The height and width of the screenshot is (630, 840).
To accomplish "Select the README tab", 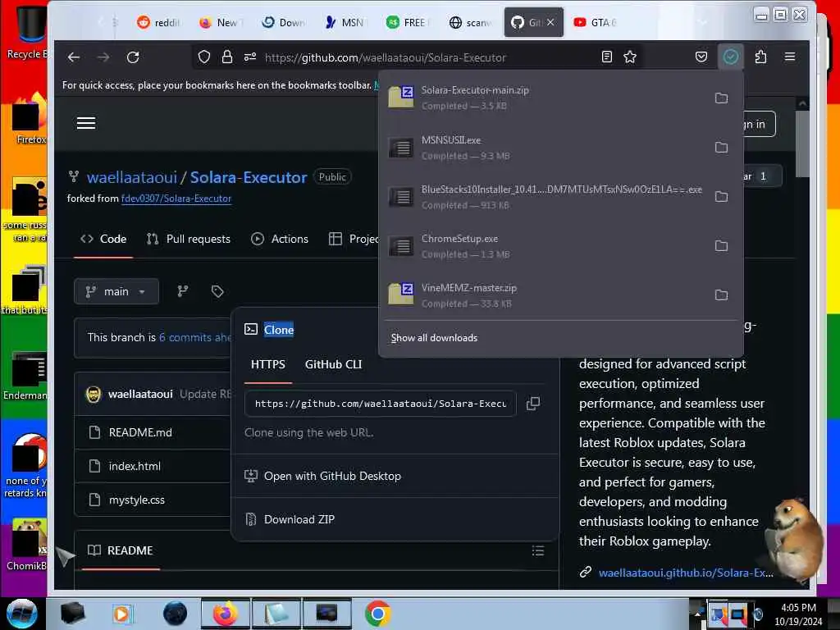I will [x=121, y=550].
